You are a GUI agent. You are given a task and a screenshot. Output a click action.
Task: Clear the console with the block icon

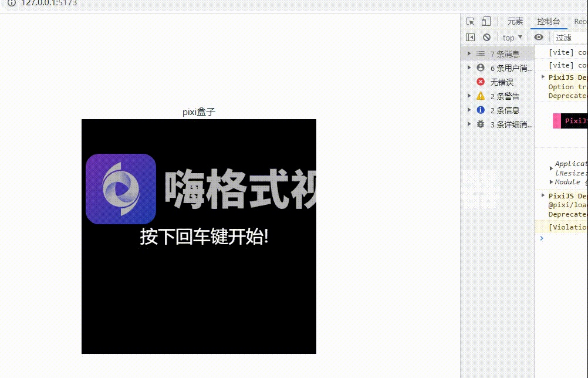click(x=488, y=37)
